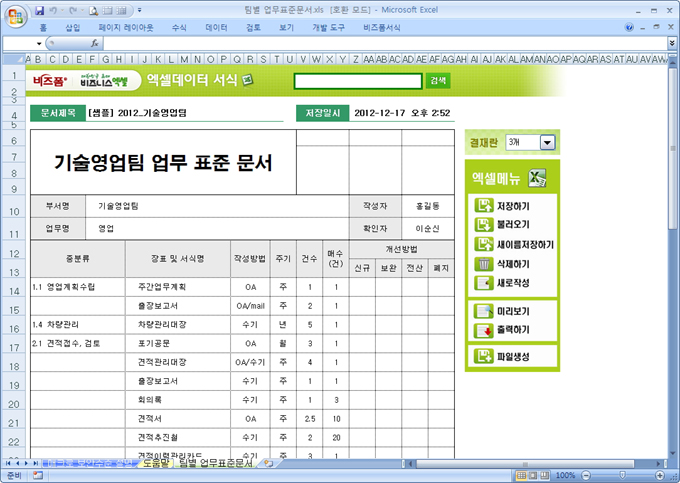The height and width of the screenshot is (483, 680).
Task: Open the 데이터 ribbon tab
Action: click(216, 28)
